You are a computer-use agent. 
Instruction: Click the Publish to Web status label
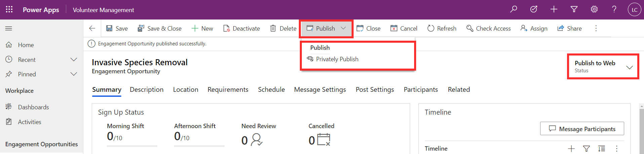(x=595, y=63)
